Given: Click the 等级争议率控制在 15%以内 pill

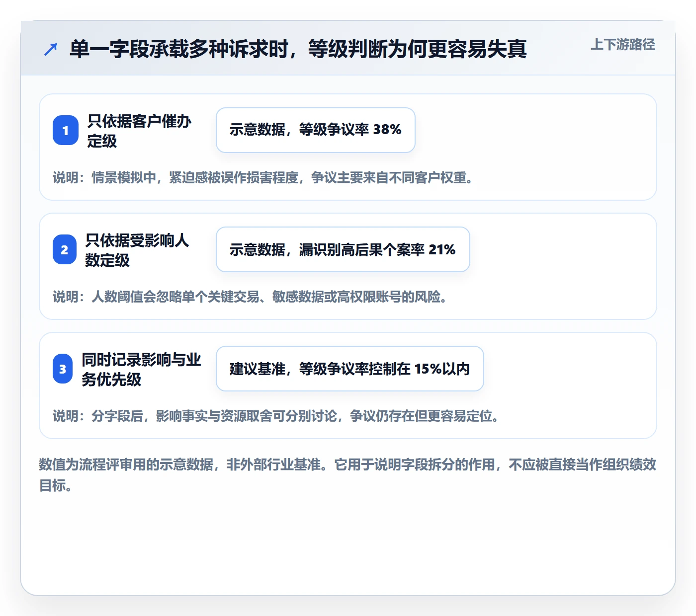Looking at the screenshot, I should (350, 369).
